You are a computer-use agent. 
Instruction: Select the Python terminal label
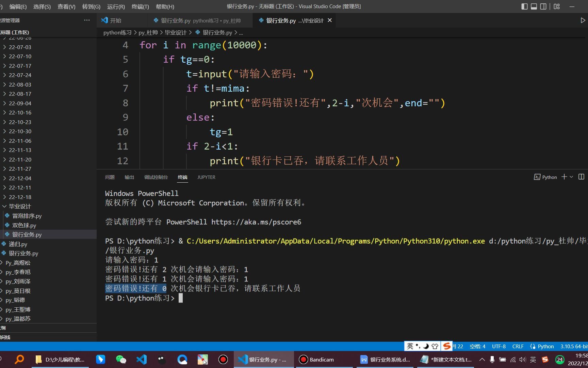[x=545, y=177]
